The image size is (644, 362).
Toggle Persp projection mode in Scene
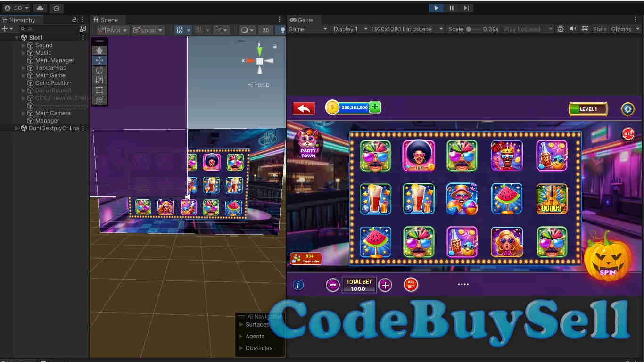pos(259,85)
